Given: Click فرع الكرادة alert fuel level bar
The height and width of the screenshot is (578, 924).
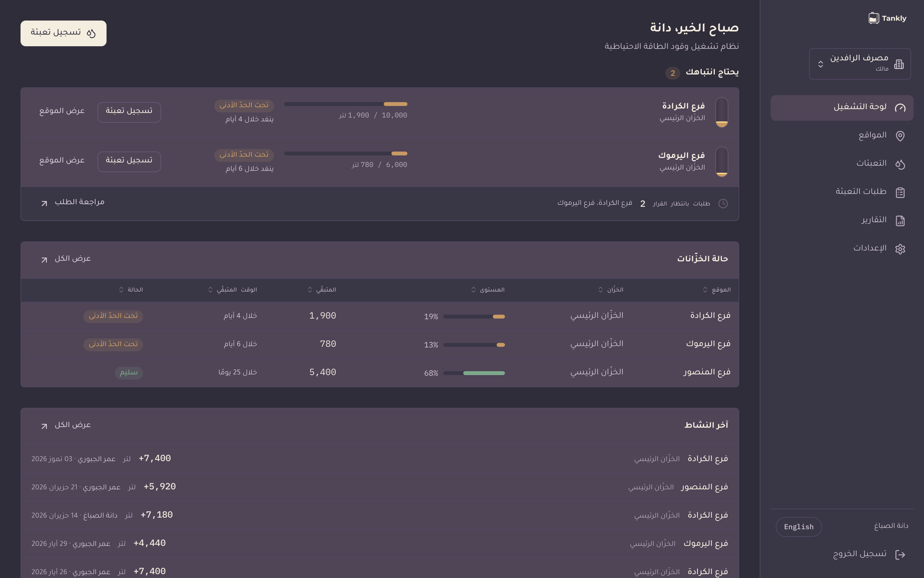Looking at the screenshot, I should point(346,104).
